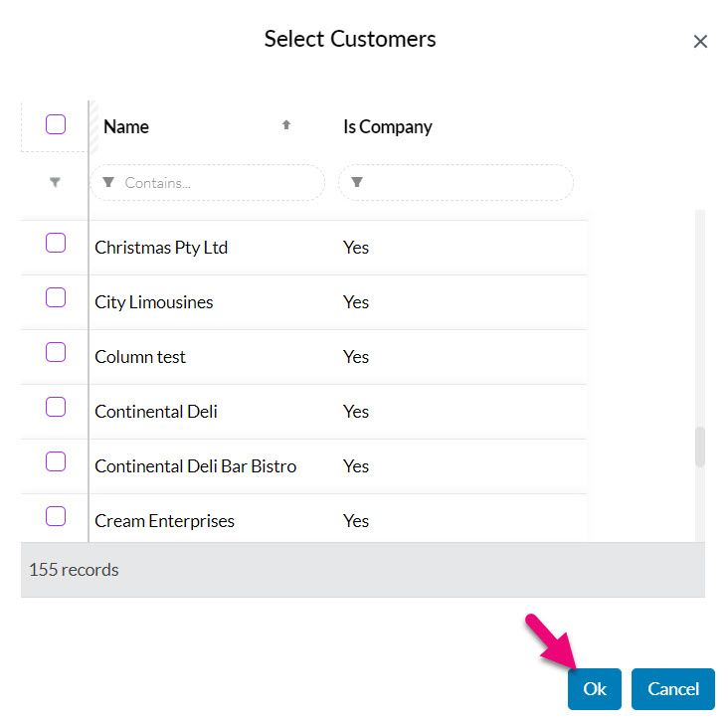Tick the Column test checkbox
Viewport: 728px width, 723px height.
[x=56, y=352]
